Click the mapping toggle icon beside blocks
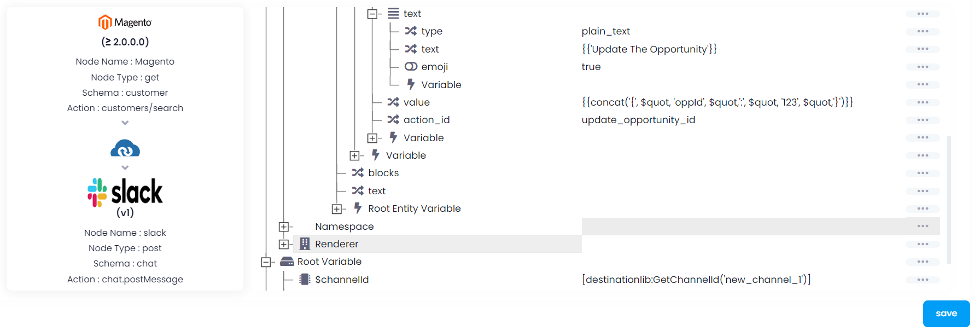This screenshot has width=980, height=336. pos(358,172)
